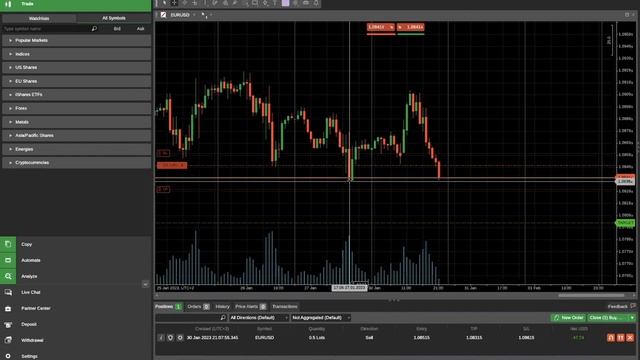Viewport: 640px width, 360px height.
Task: Expand the Energies group
Action: pos(76,149)
